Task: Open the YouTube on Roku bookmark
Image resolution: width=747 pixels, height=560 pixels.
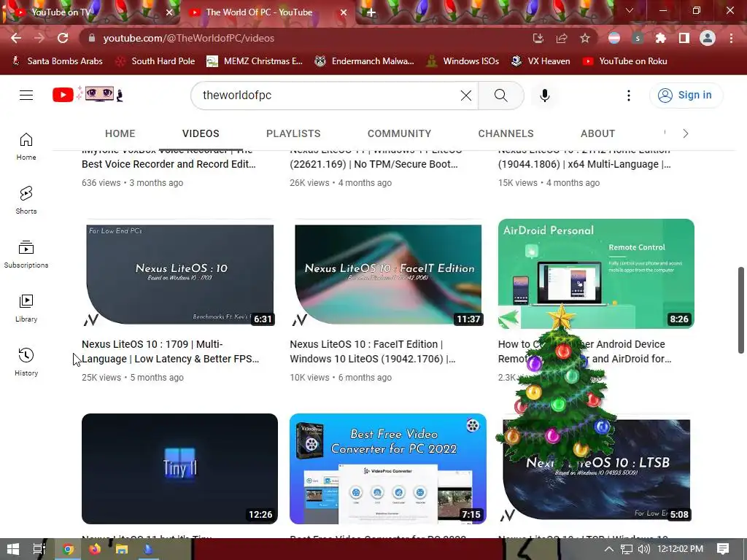Action: 625,61
